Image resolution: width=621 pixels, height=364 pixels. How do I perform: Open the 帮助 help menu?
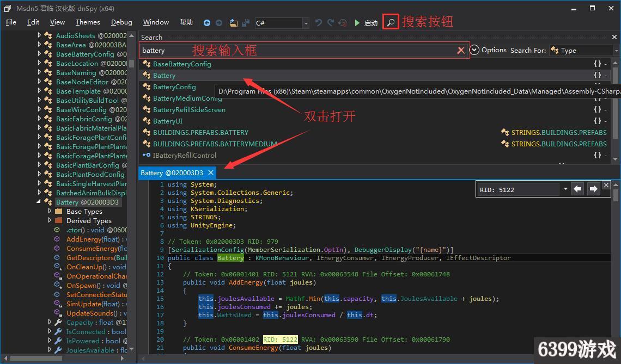pyautogui.click(x=186, y=22)
